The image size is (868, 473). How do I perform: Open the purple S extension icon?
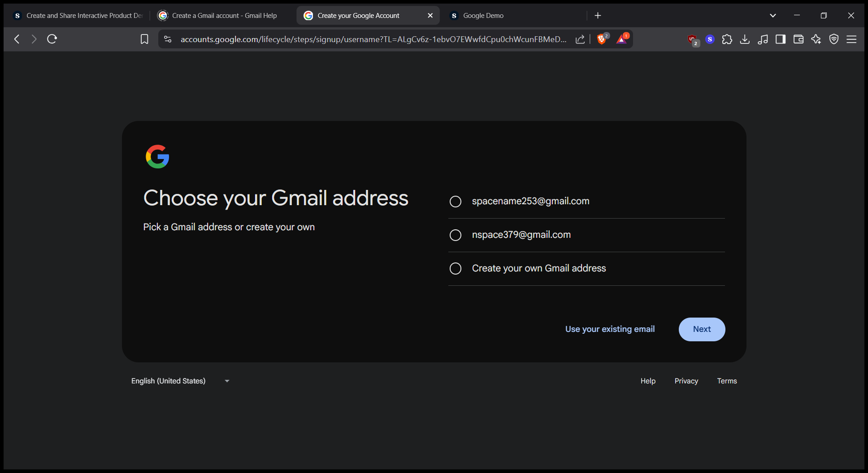[x=710, y=39]
